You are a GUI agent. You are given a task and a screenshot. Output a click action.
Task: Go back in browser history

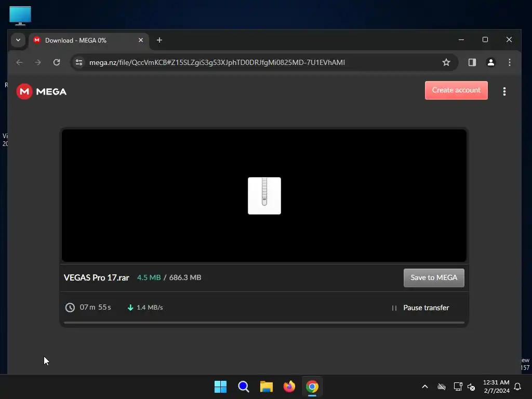19,62
